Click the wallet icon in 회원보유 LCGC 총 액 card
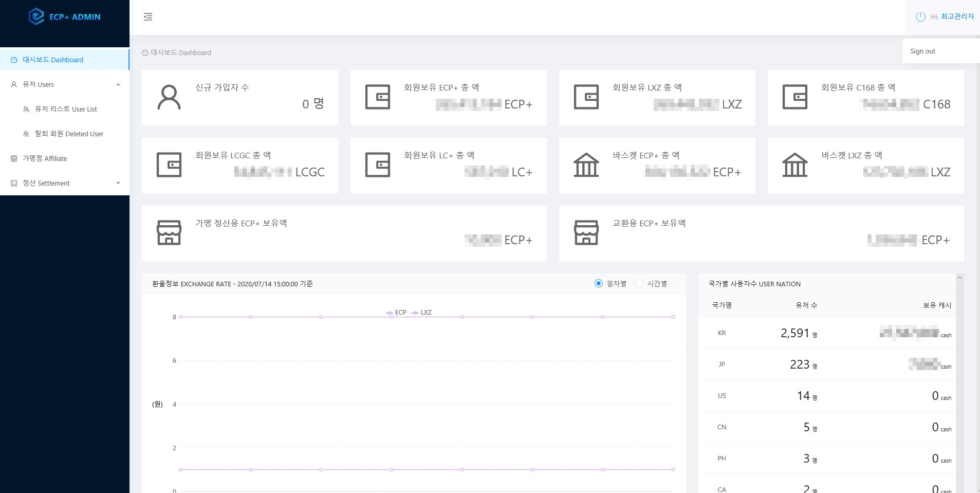 click(x=169, y=165)
